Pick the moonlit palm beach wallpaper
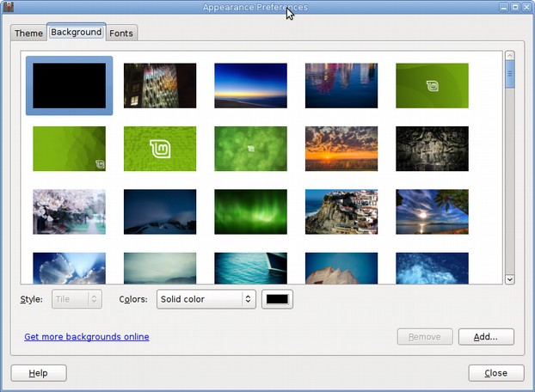This screenshot has width=535, height=392. pos(433,211)
